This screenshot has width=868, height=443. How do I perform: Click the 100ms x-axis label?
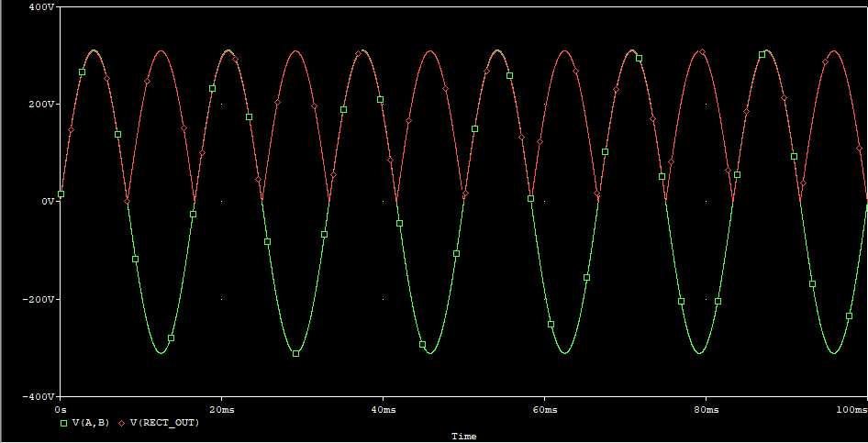pos(854,410)
